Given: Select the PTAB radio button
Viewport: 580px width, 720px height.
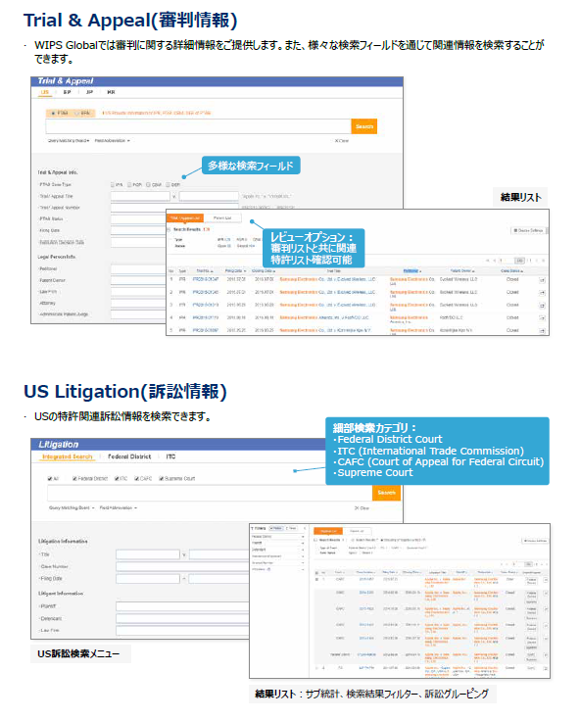Looking at the screenshot, I should coord(53,113).
